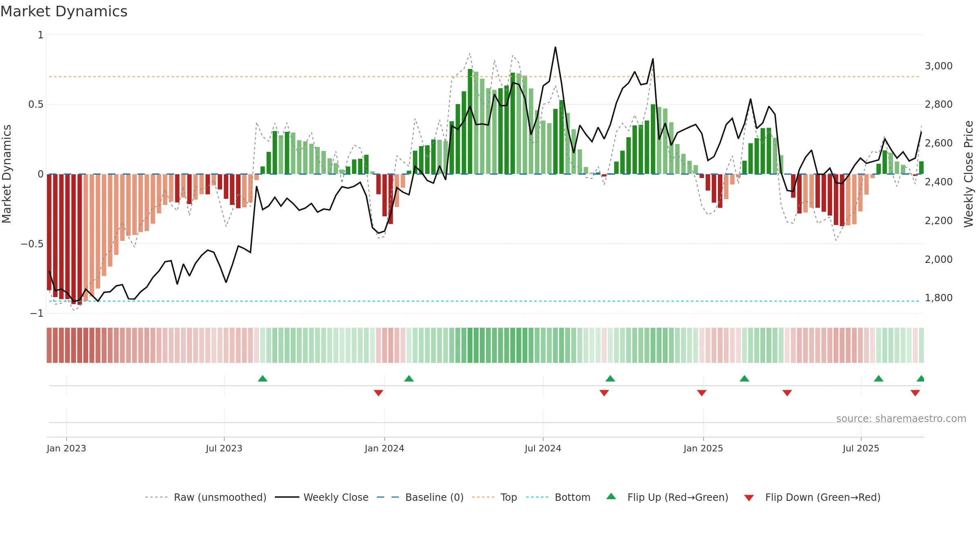Toggle the Flip Up (Red→Green) legend entry
Screen dimensions: 980x551
point(667,497)
